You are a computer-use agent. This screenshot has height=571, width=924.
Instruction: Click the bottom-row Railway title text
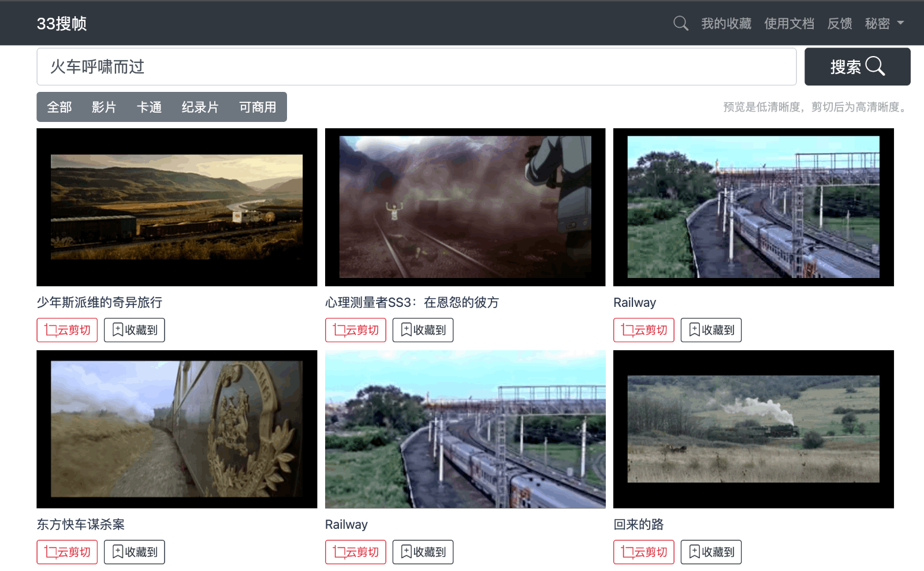(346, 524)
